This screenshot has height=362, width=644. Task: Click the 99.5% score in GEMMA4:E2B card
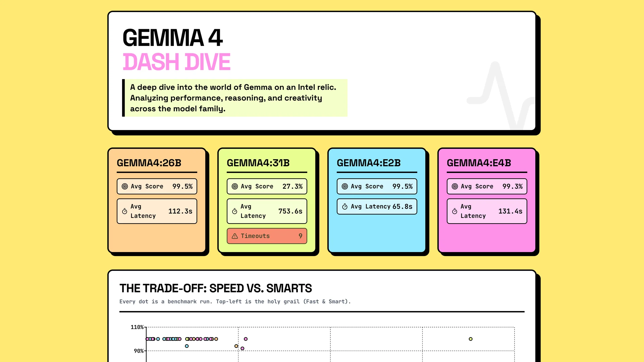pyautogui.click(x=402, y=186)
